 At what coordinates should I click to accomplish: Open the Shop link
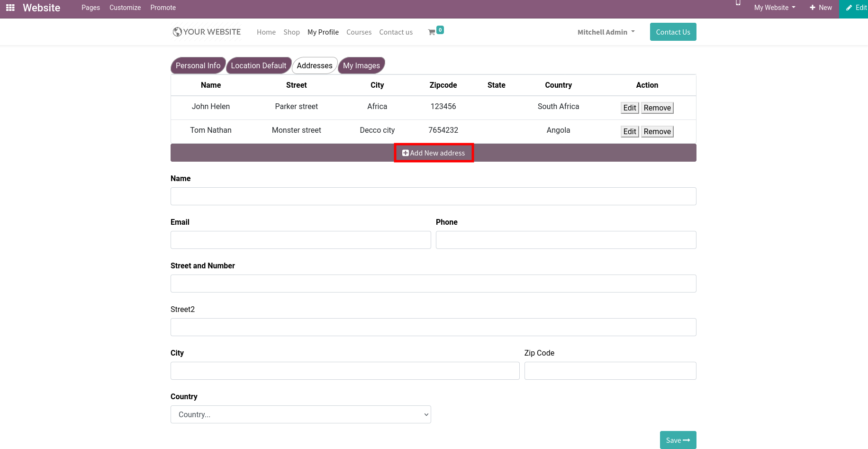[x=291, y=32]
